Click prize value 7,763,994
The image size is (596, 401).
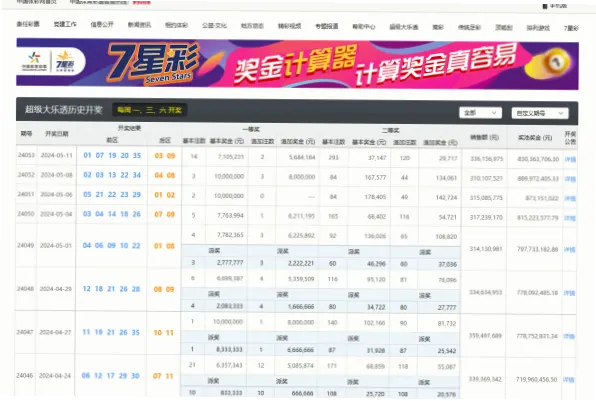click(230, 215)
